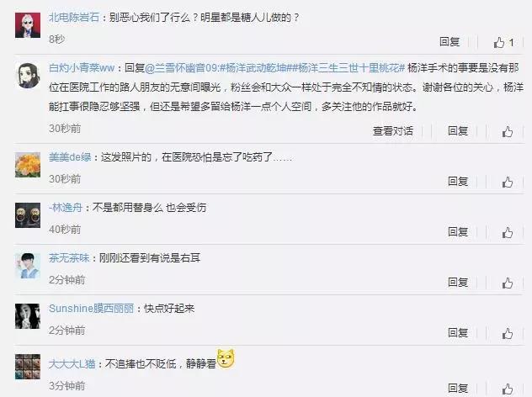Screen dimensions: 532x397
Task: Like Sunshine膜西丽丽's comment
Action: coord(508,333)
